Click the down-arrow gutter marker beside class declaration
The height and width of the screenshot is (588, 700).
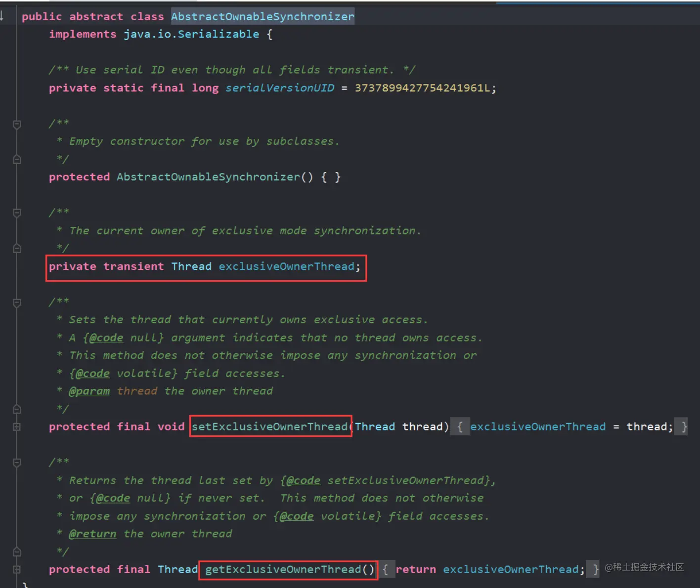click(x=2, y=16)
